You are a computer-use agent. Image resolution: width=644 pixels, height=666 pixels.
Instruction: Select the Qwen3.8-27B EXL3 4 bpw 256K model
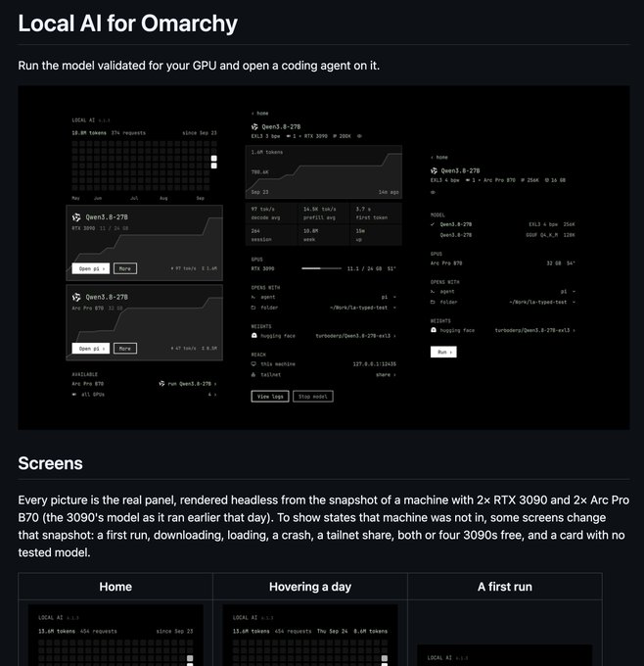tap(503, 224)
